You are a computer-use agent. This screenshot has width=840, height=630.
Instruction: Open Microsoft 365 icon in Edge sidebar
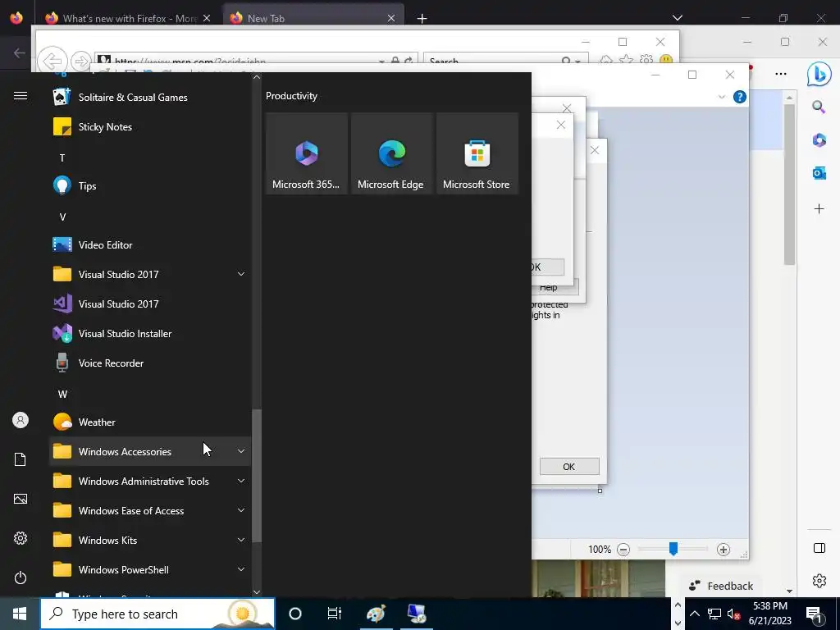[819, 139]
